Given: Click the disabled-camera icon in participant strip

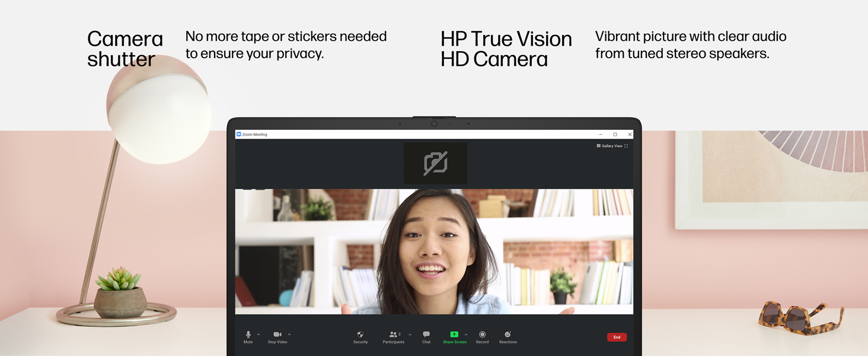Looking at the screenshot, I should tap(435, 163).
